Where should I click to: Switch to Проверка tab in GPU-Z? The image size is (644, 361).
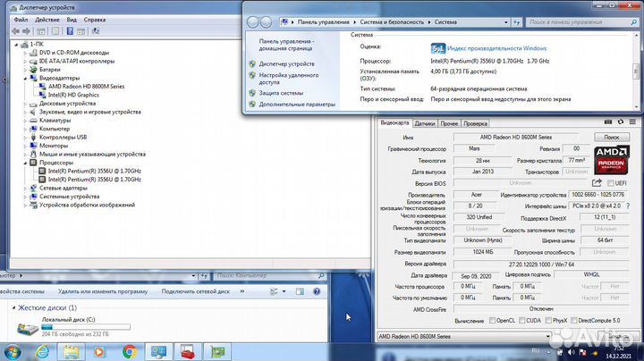pyautogui.click(x=475, y=123)
